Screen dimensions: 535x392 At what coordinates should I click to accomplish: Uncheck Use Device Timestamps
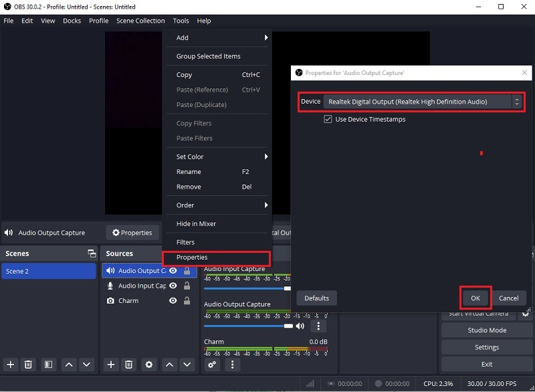coord(327,119)
